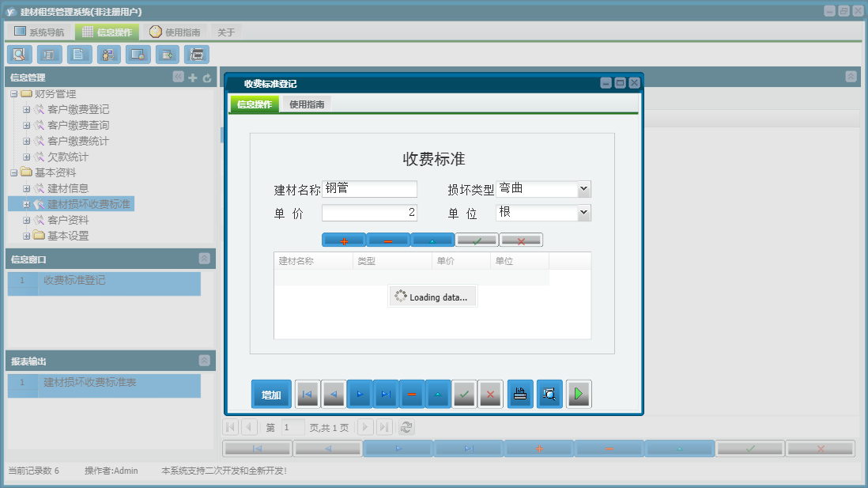Click the orange plus in the main window's bottom record bar
Viewport: 868px width, 488px height.
539,448
